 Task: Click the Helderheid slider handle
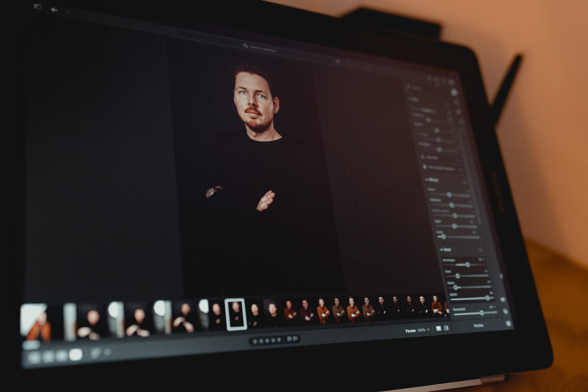451,205
